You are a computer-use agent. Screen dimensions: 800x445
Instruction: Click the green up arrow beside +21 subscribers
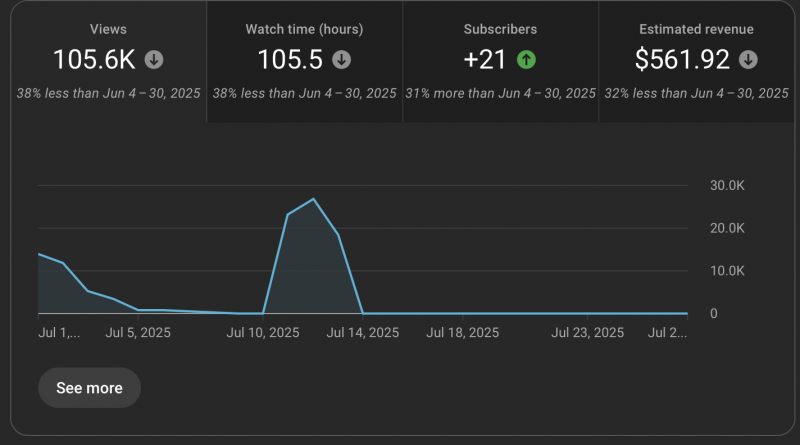tap(526, 60)
